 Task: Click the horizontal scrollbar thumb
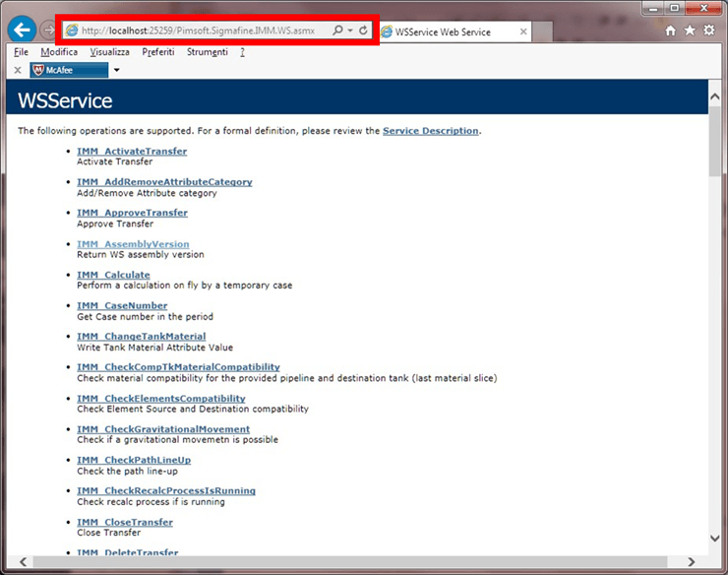pyautogui.click(x=350, y=561)
